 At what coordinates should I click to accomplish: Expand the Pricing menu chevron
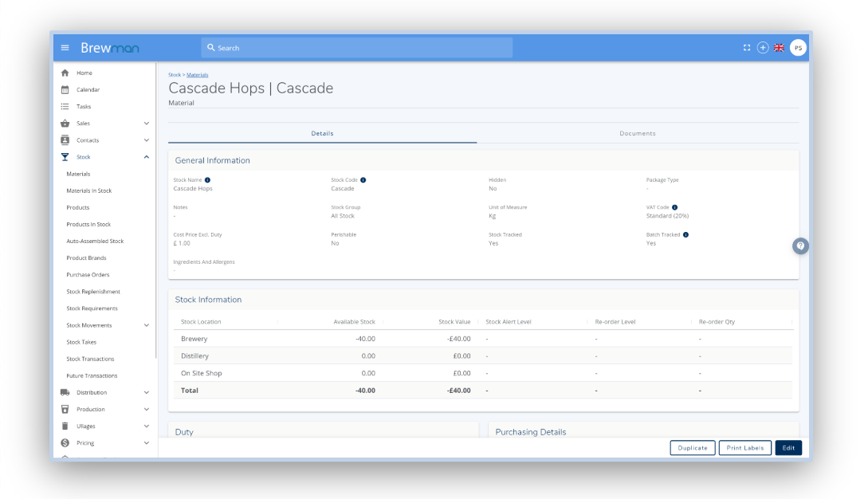coord(147,443)
